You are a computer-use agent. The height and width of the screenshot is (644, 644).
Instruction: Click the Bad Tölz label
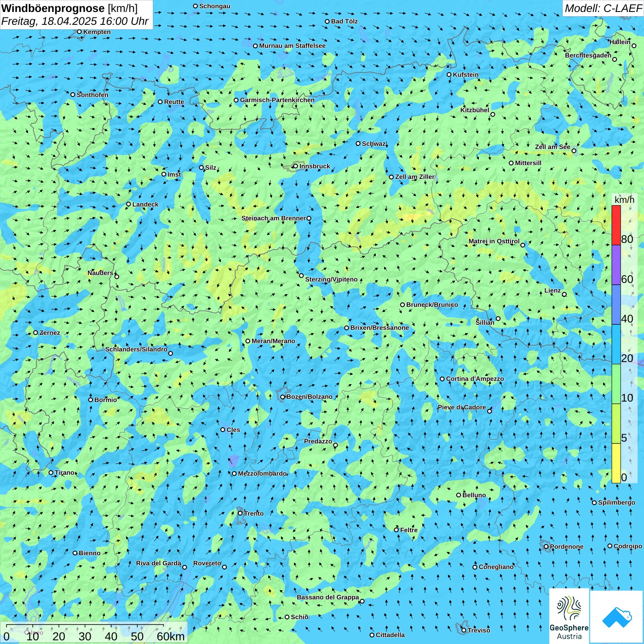pyautogui.click(x=344, y=21)
